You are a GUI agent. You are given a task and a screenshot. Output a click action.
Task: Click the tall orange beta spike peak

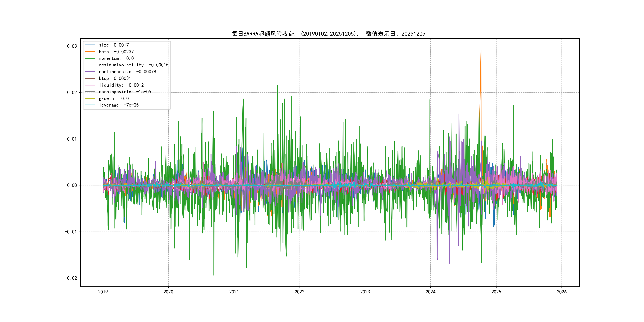coord(481,51)
